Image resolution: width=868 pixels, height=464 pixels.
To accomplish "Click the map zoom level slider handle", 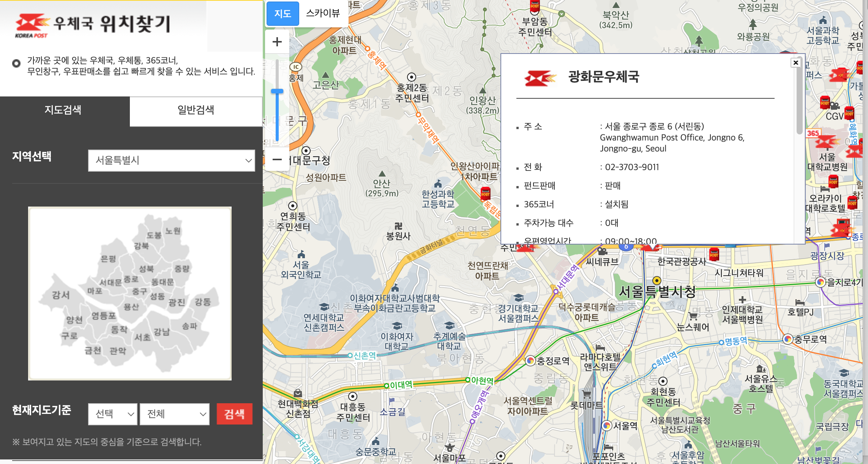I will (277, 92).
